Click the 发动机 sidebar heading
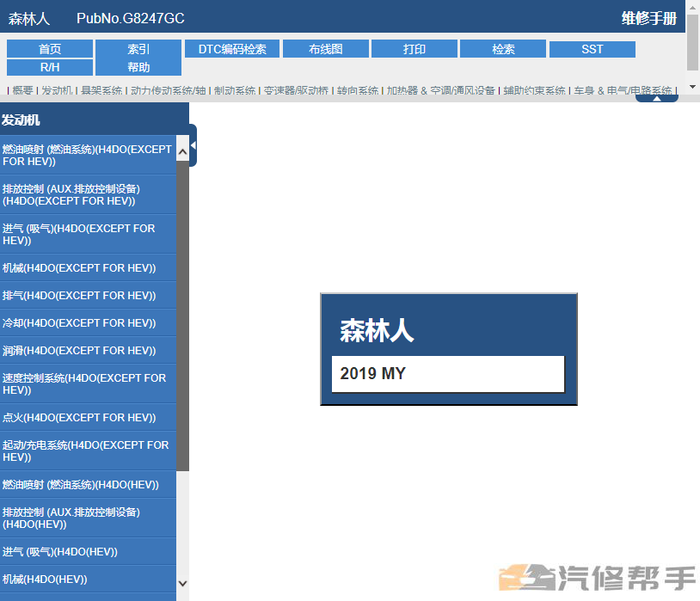Screen dimensions: 700x601 [x=21, y=120]
